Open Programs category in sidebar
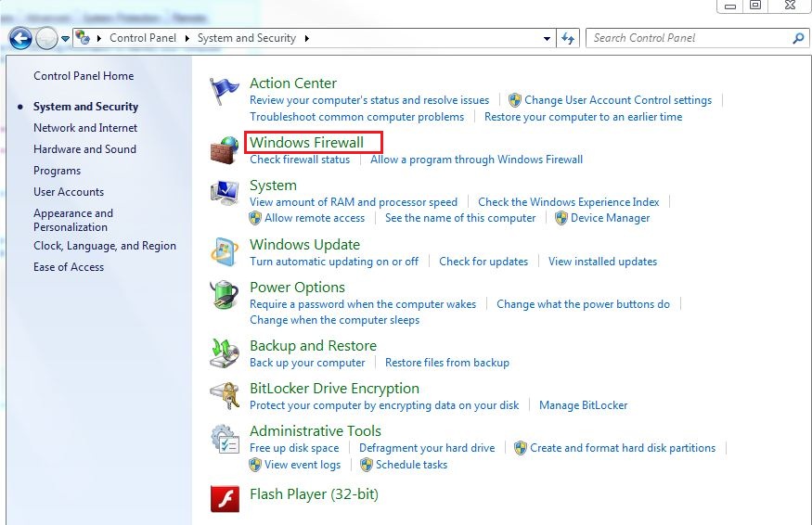The height and width of the screenshot is (525, 812). tap(57, 171)
